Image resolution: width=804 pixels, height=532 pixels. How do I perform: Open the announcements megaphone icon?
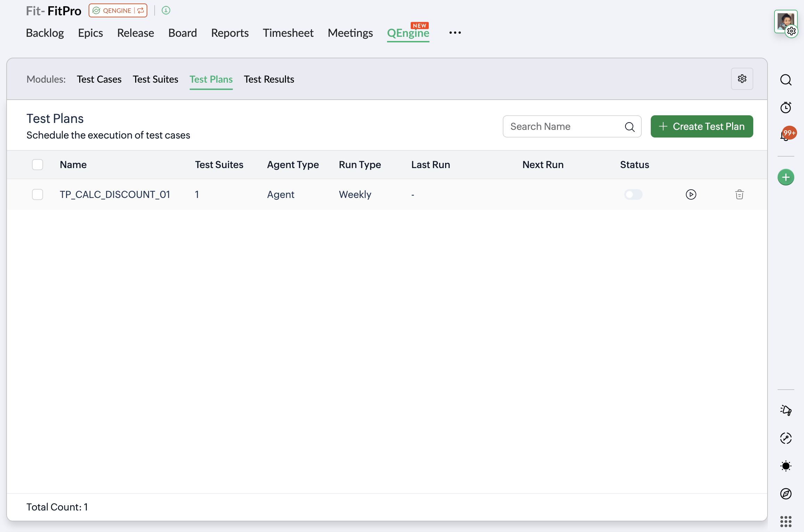tap(786, 410)
